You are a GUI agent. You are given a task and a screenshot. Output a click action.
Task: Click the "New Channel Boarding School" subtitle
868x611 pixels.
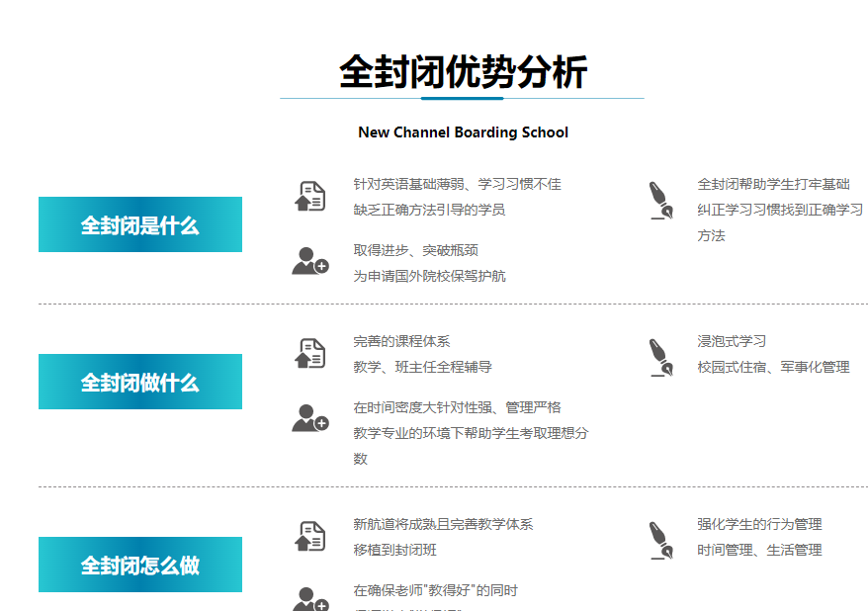coord(463,132)
